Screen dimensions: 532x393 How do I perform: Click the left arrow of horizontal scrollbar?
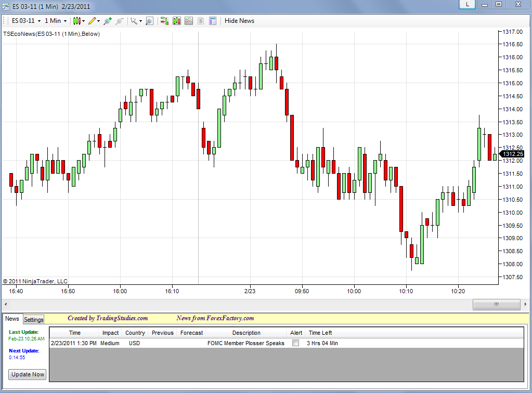click(6, 304)
